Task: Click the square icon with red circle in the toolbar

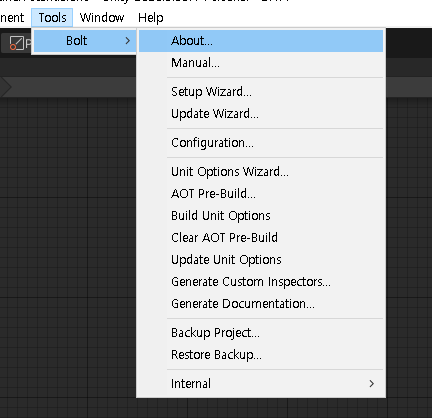Action: [17, 43]
